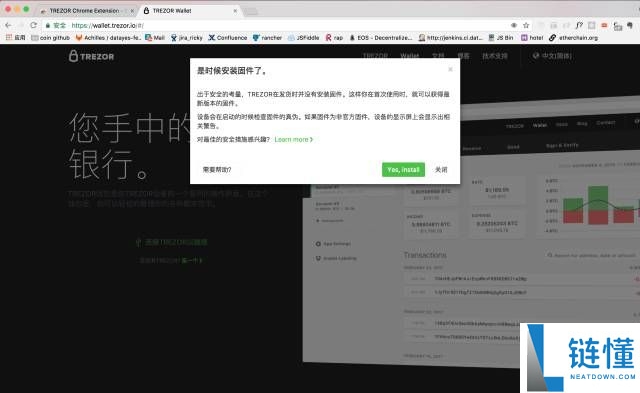Image resolution: width=640 pixels, height=393 pixels.
Task: Open the 应用 apps bookmark
Action: coord(16,38)
